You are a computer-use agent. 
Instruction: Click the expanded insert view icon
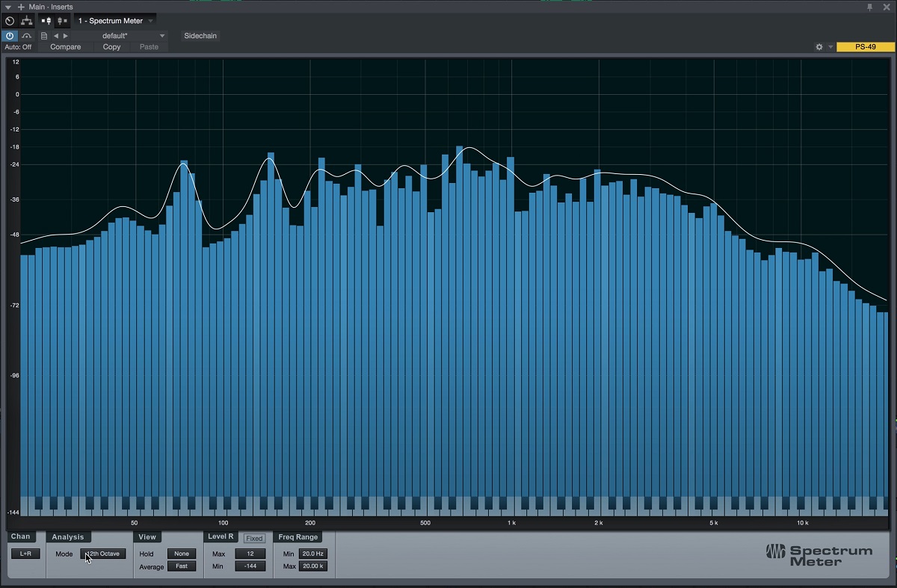pyautogui.click(x=46, y=21)
